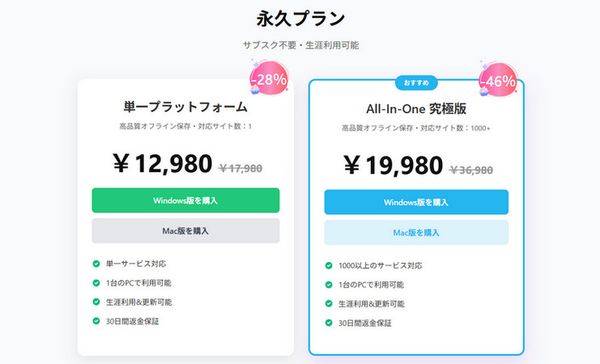Screen dimensions: 600x364
Task: Click the check icon beside 生涯利用&更新可能 in right card
Action: [x=329, y=303]
